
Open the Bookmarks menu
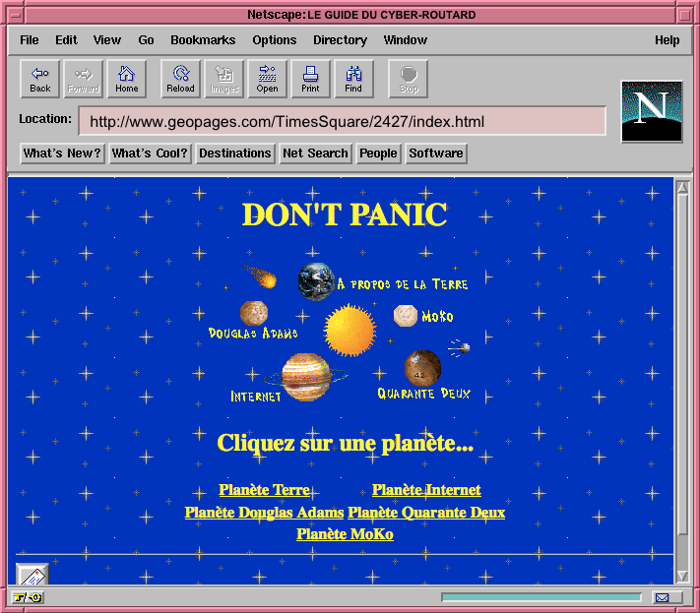pyautogui.click(x=203, y=40)
